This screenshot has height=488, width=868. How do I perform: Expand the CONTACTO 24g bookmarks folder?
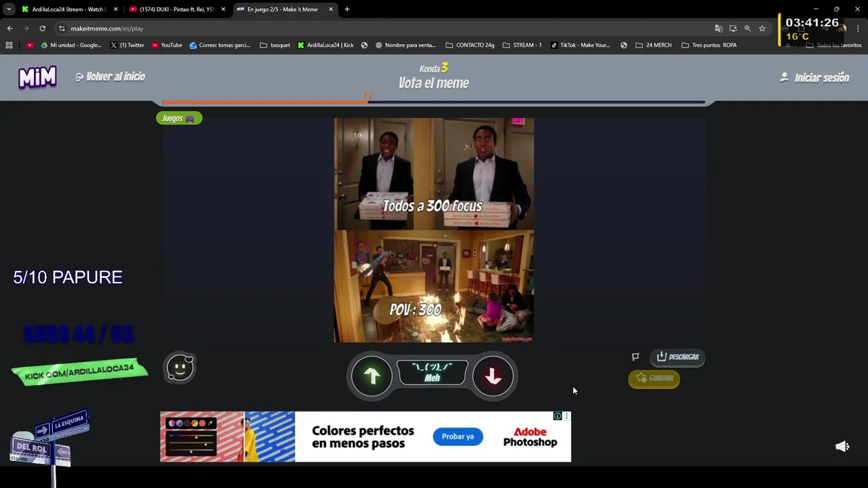(x=470, y=45)
